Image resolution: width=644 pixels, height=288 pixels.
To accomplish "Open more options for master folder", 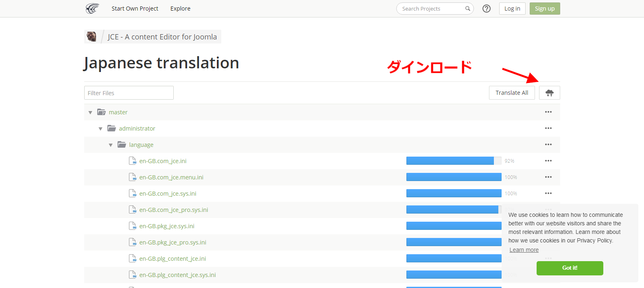I will click(548, 112).
